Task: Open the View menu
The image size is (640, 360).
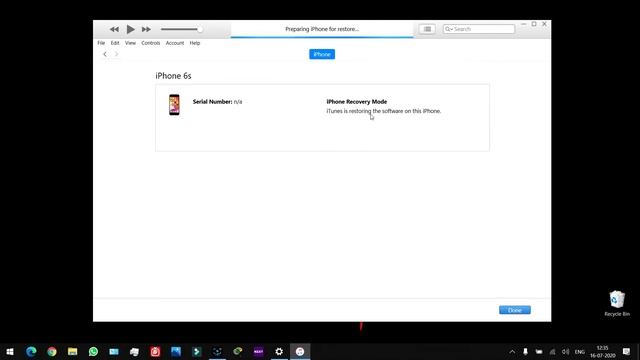Action: click(130, 43)
